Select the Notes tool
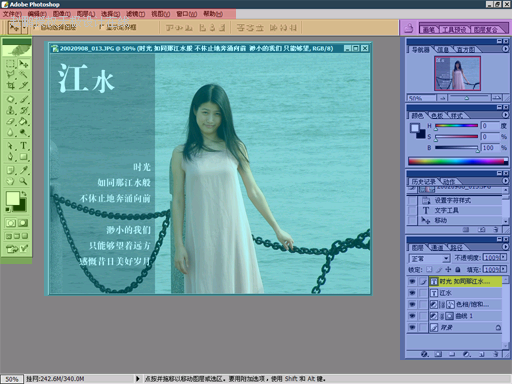Screen dimensions: 512x384 tap(11, 170)
